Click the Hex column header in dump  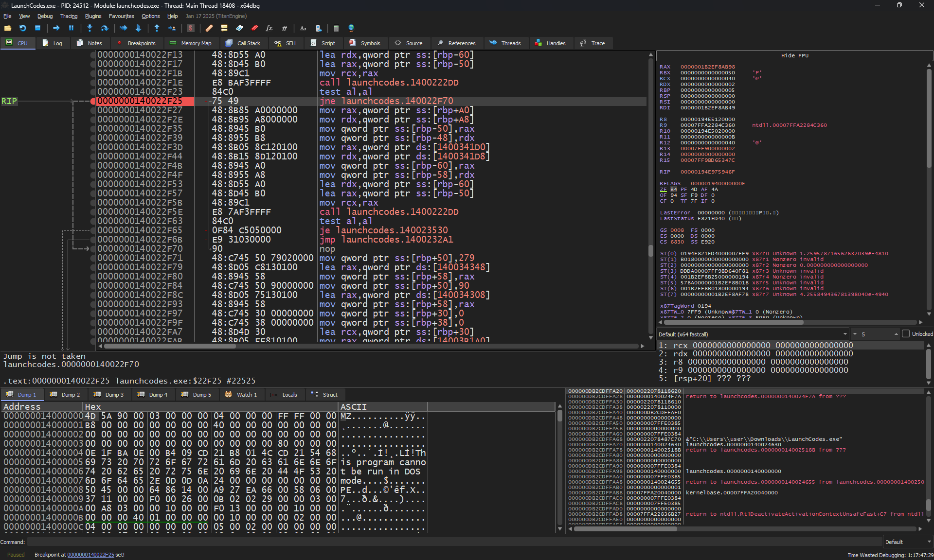(x=211, y=407)
